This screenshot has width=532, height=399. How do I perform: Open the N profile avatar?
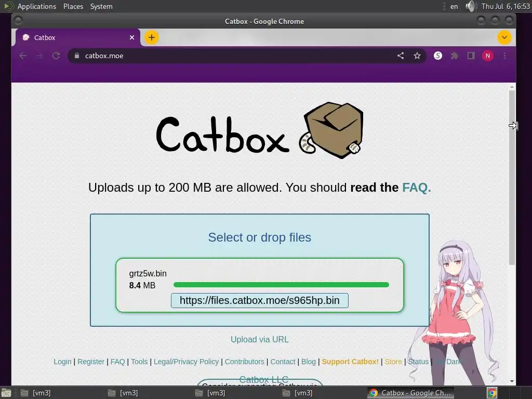[x=487, y=56]
